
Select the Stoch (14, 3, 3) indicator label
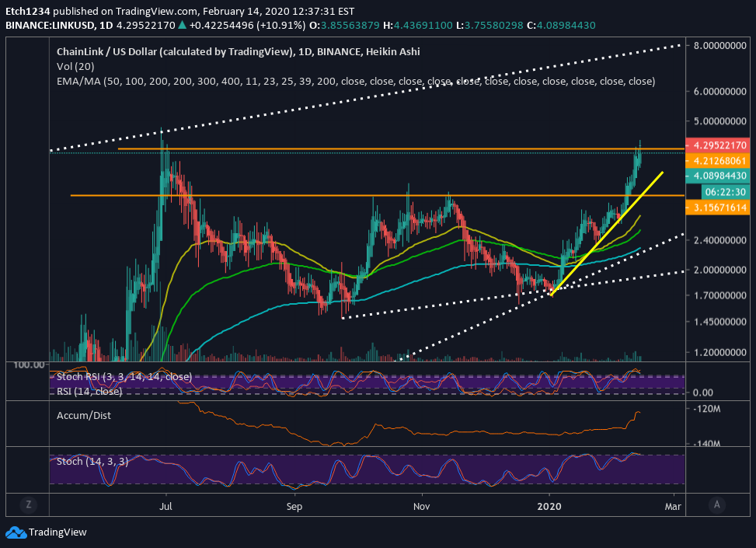pyautogui.click(x=92, y=462)
